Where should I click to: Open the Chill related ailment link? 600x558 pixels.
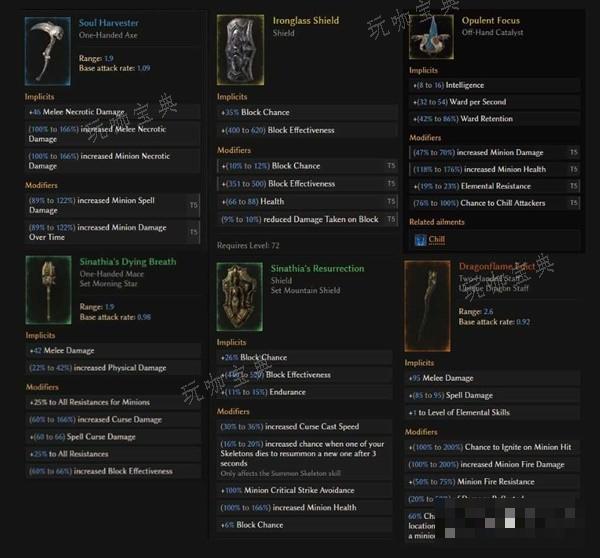[x=437, y=240]
